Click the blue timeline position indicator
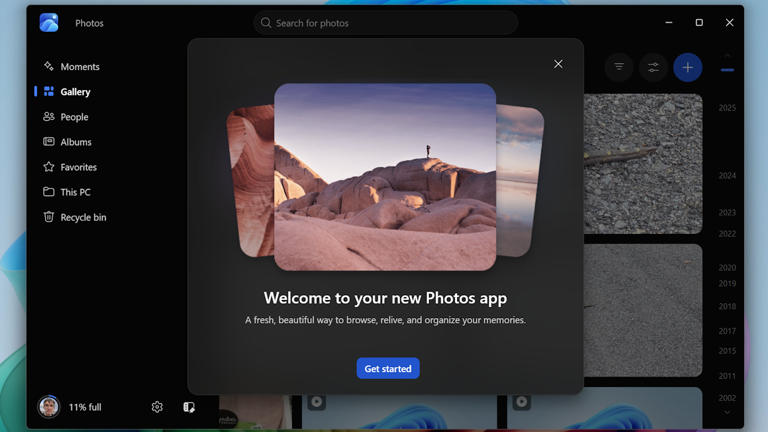The height and width of the screenshot is (432, 768). tap(727, 70)
